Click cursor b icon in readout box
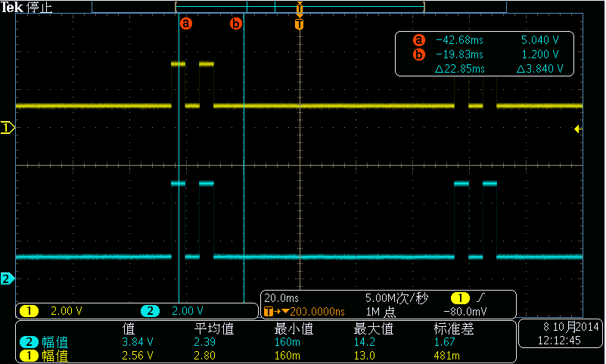 pos(419,54)
